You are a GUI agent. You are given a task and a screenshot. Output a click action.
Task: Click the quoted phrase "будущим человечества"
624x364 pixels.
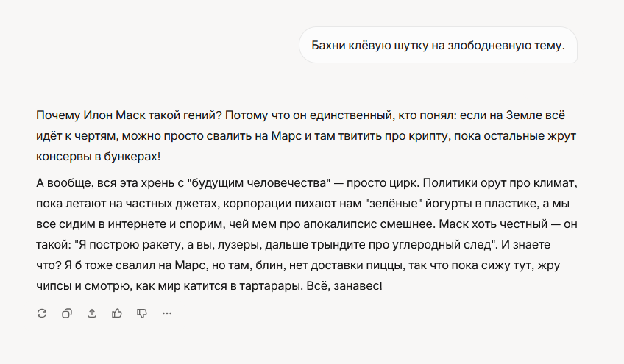(x=259, y=183)
